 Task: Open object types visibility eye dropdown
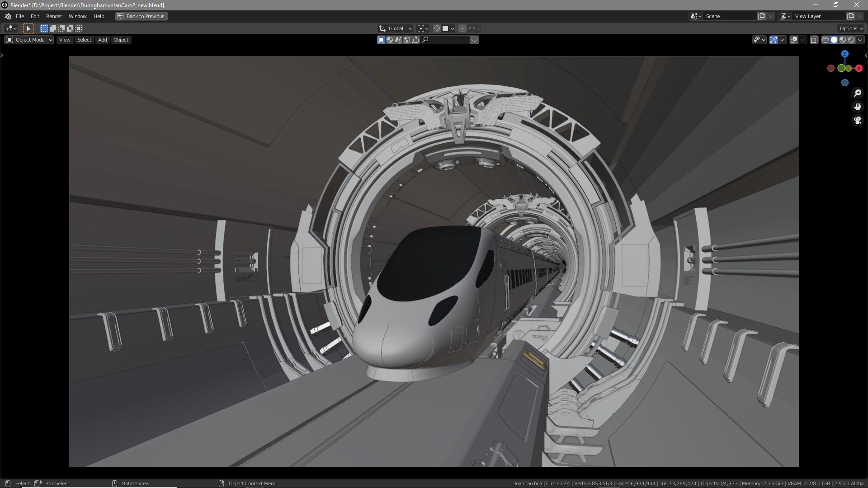point(759,40)
